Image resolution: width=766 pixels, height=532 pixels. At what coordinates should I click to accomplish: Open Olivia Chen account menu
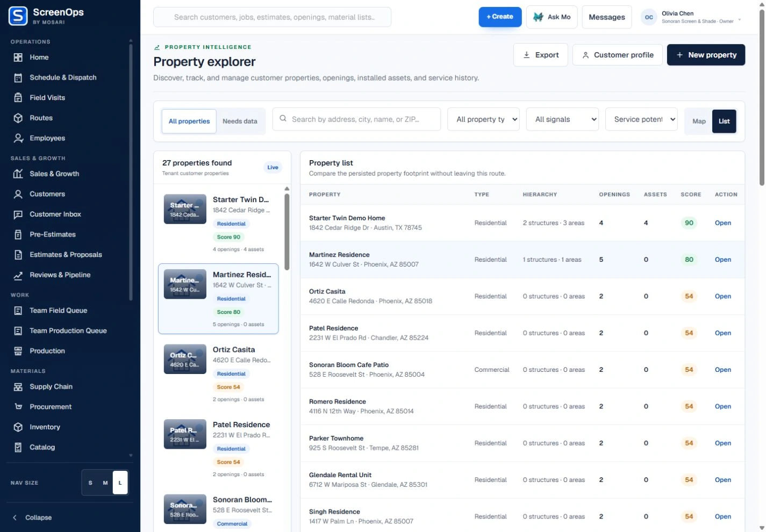pyautogui.click(x=691, y=17)
